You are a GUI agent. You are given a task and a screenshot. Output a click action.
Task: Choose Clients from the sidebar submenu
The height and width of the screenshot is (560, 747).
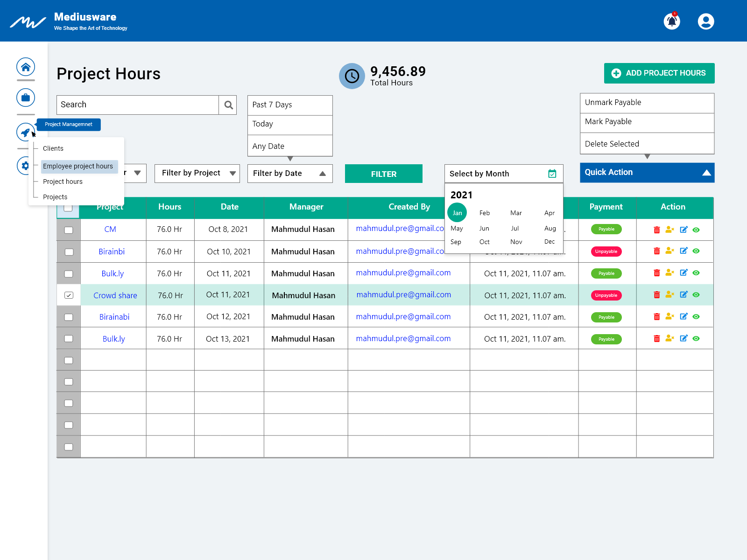53,148
